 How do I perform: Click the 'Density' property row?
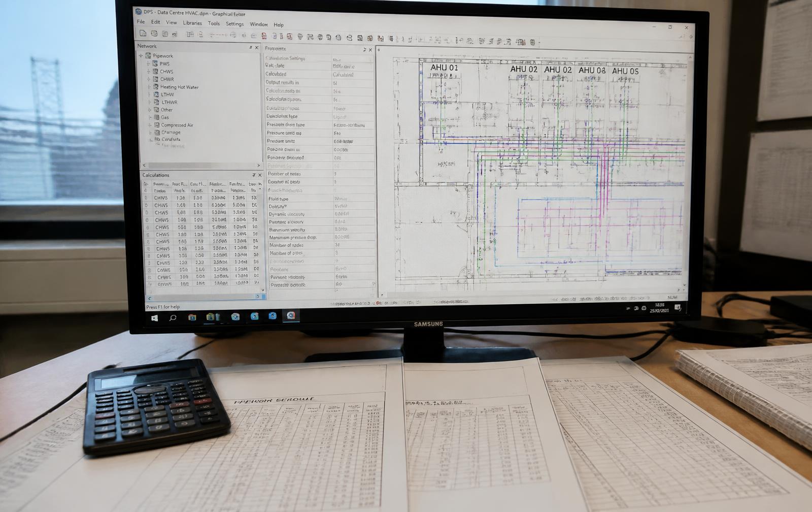click(x=322, y=207)
